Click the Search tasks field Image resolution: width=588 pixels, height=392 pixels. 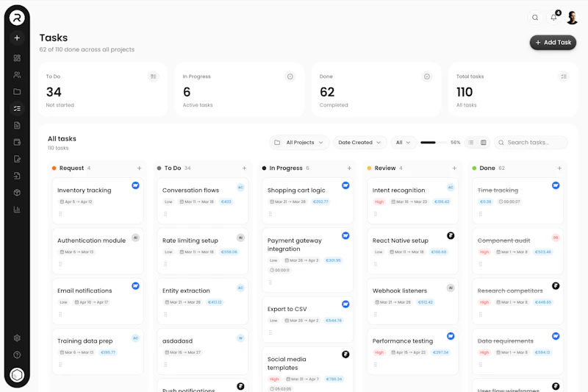(x=531, y=143)
